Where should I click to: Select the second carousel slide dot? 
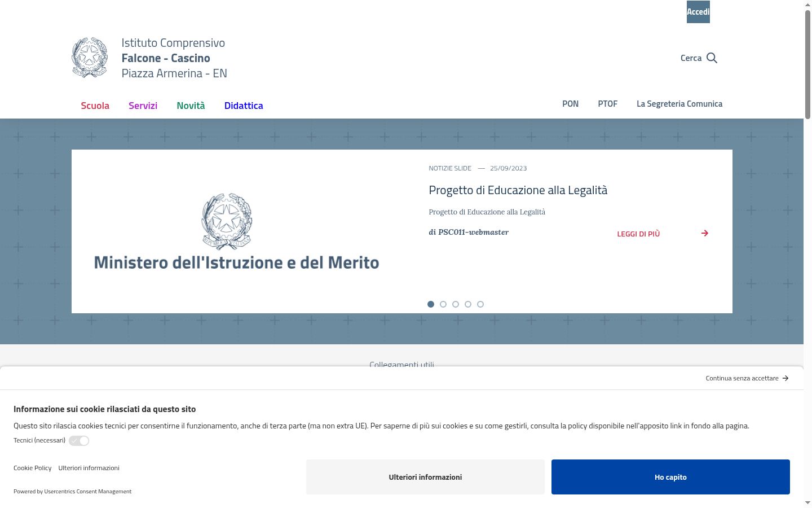[x=443, y=304]
